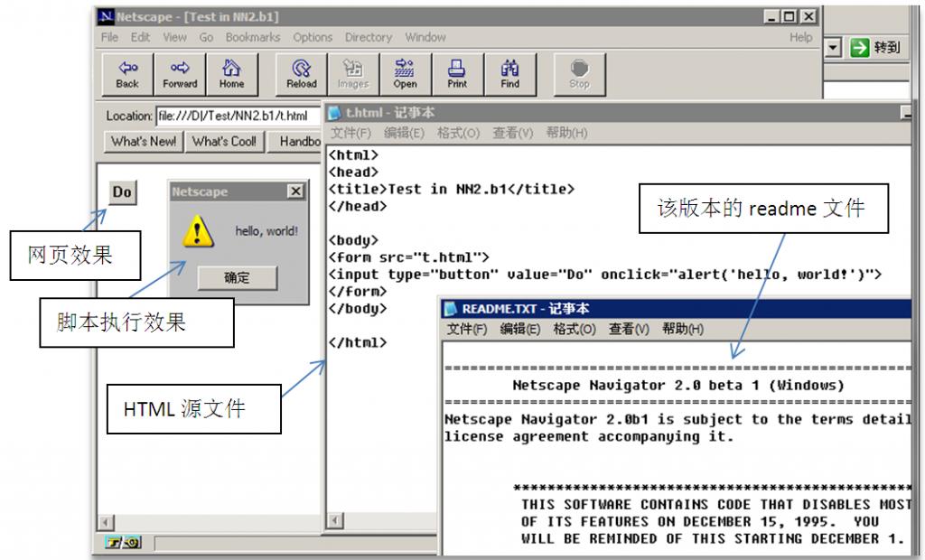
Task: Open the Help menu in Netscape
Action: click(801, 37)
